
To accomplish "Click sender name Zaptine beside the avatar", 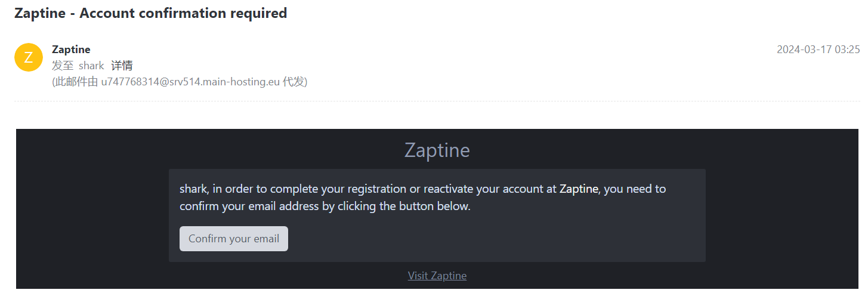I will [x=71, y=50].
